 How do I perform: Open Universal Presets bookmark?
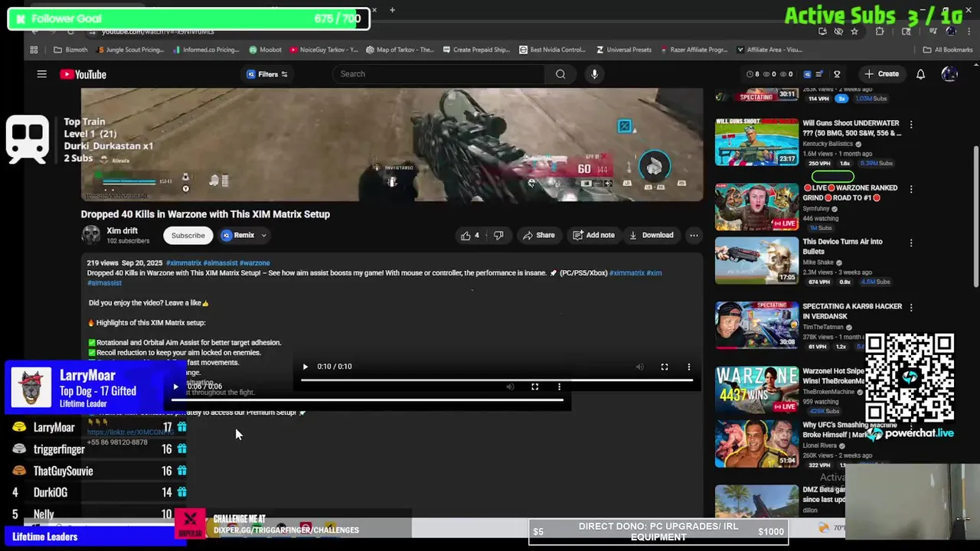[623, 50]
